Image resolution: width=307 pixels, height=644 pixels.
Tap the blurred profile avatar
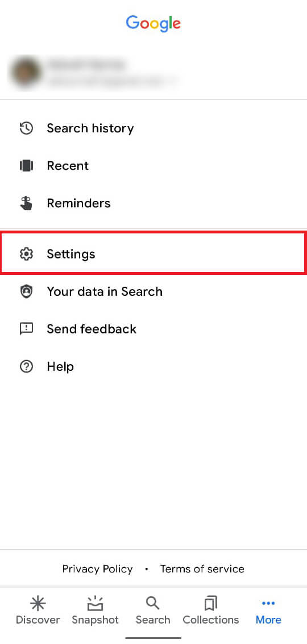[x=27, y=73]
